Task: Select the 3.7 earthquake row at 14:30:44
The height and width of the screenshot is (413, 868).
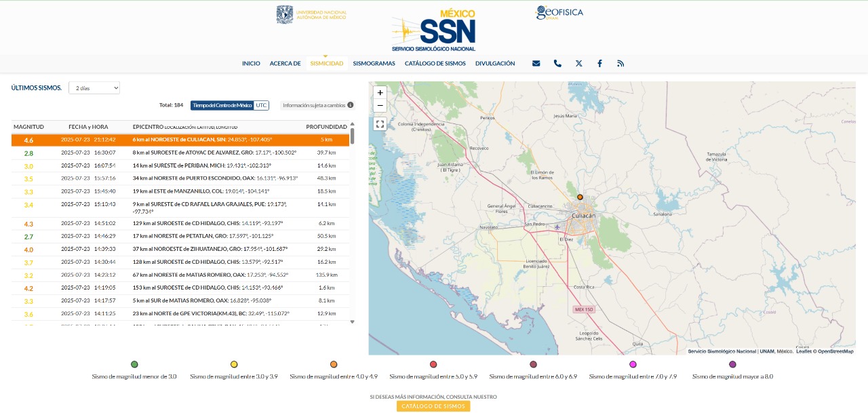Action: (180, 262)
